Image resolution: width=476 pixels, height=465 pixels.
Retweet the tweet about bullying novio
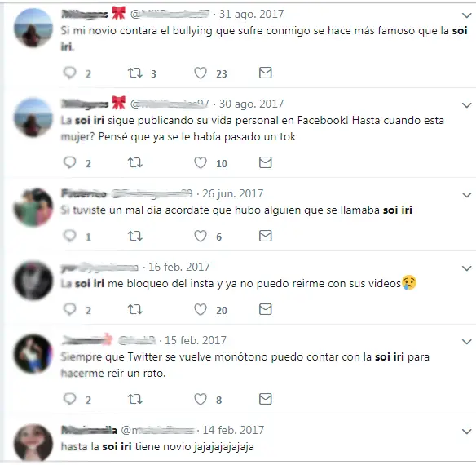[x=134, y=73]
